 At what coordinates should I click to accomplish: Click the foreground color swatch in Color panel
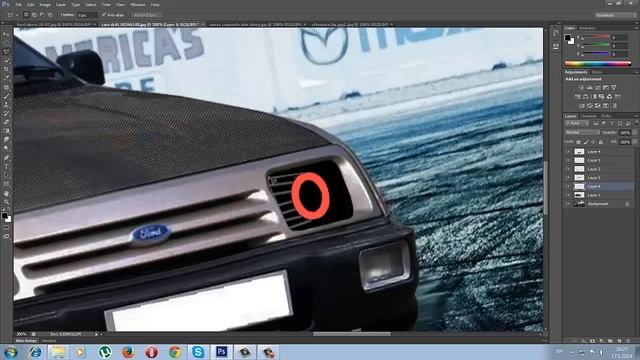[x=567, y=38]
